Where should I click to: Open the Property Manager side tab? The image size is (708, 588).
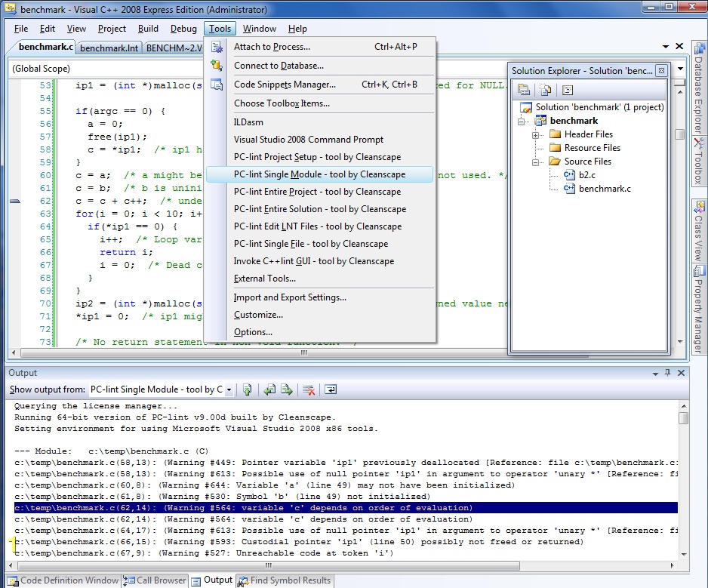tap(699, 309)
